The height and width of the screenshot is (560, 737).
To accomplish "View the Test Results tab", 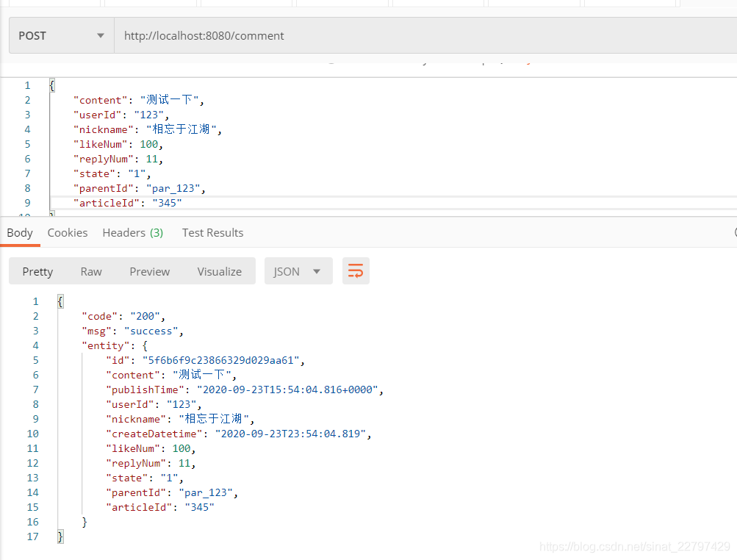I will pyautogui.click(x=212, y=232).
